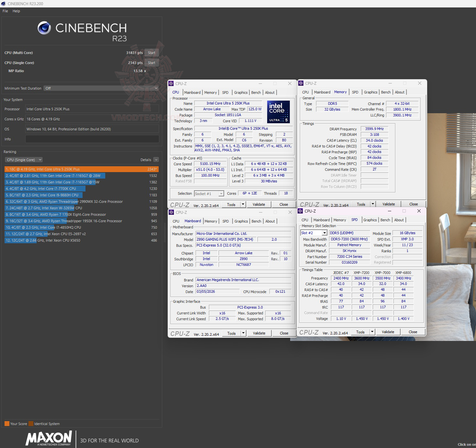Minimize the CPU-Z SPD window
Screen dimensions: 476x448
click(390, 211)
